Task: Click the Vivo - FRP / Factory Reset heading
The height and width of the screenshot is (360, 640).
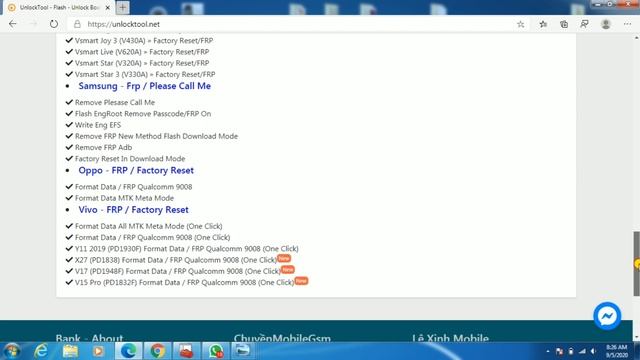Action: [133, 210]
